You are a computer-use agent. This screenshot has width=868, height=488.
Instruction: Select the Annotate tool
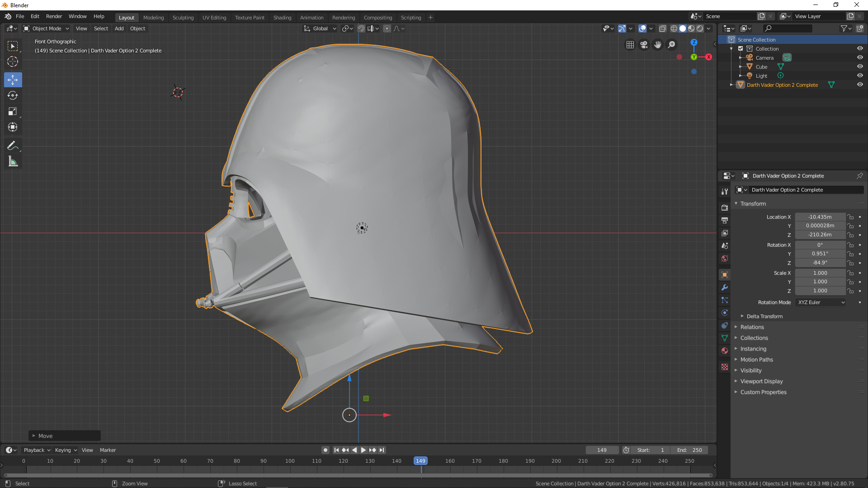(13, 145)
